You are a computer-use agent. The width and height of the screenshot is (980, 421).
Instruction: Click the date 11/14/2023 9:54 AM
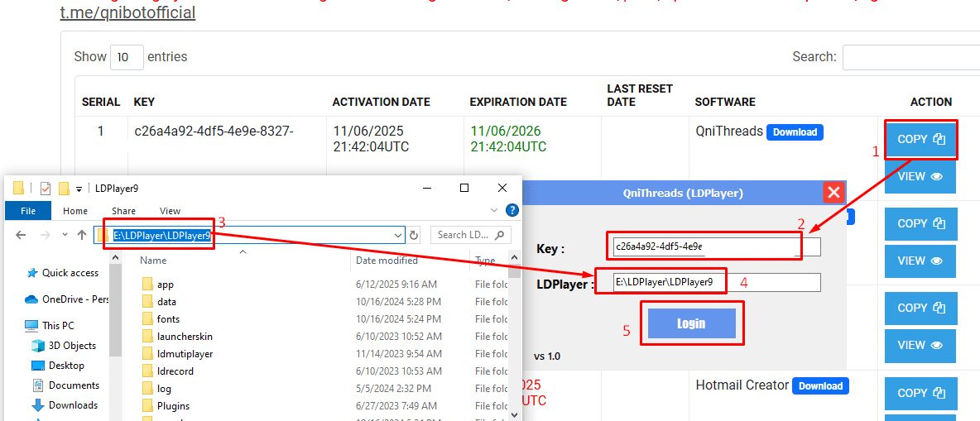[x=399, y=353]
